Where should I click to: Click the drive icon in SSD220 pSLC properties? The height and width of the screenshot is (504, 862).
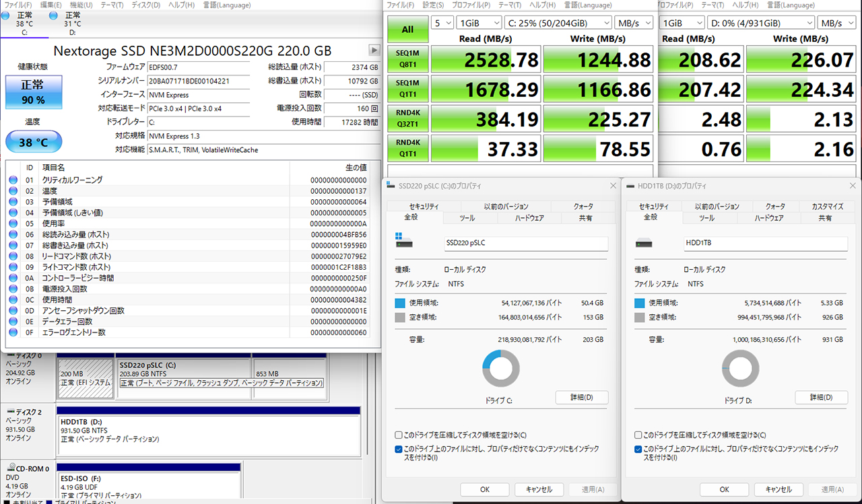tap(404, 240)
